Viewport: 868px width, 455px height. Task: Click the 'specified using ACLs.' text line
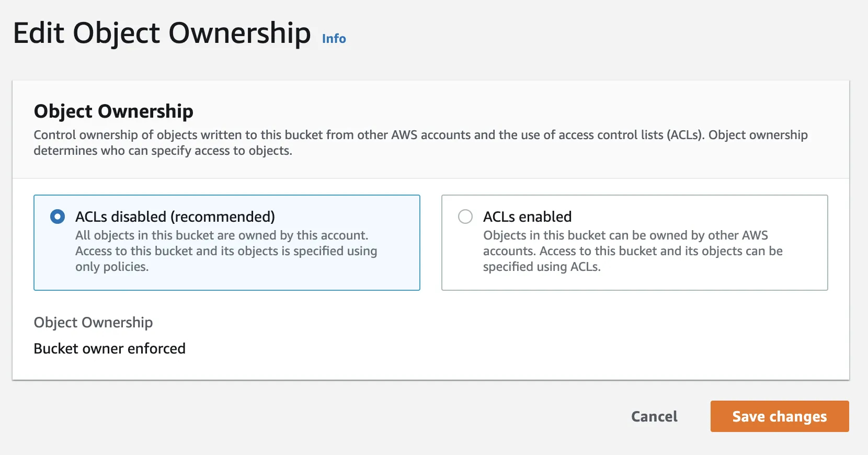[542, 267]
